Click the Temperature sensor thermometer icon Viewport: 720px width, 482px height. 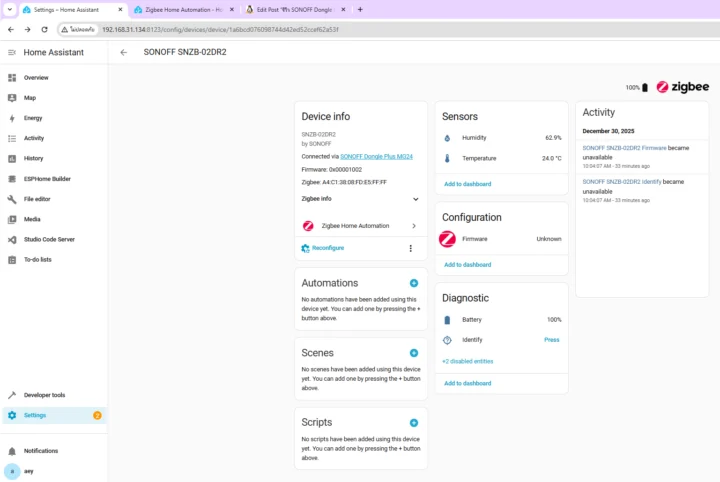point(447,158)
